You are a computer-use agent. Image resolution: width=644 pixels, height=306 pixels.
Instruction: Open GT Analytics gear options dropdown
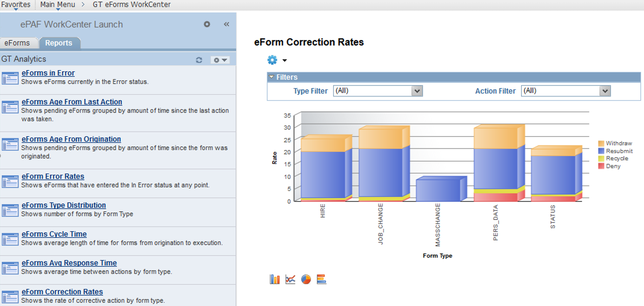coord(220,60)
